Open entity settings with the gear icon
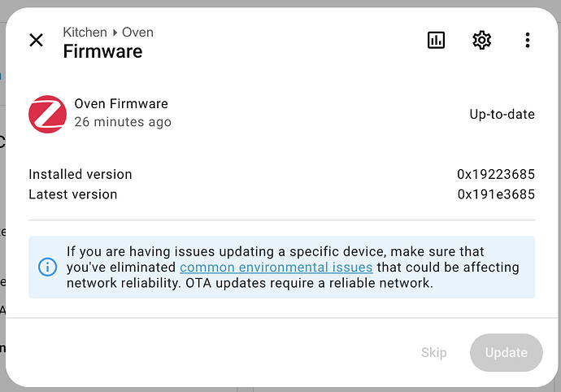Viewport: 561px width, 392px height. pyautogui.click(x=482, y=40)
